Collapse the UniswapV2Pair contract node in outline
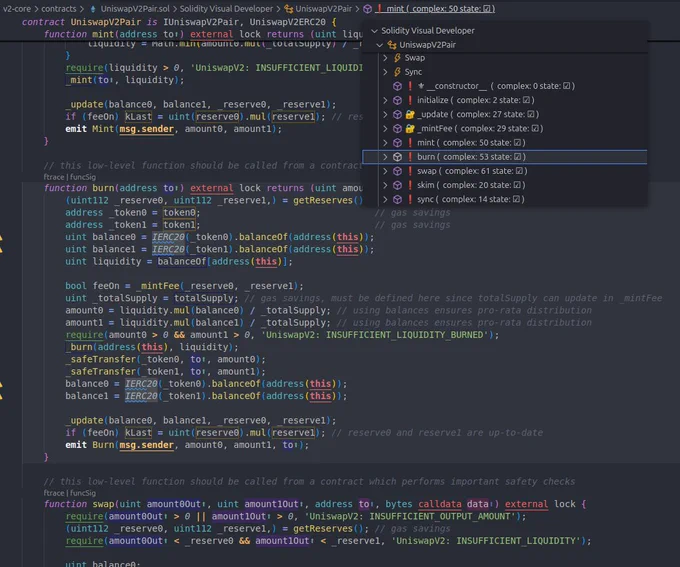Image resolution: width=680 pixels, height=567 pixels. pyautogui.click(x=380, y=45)
